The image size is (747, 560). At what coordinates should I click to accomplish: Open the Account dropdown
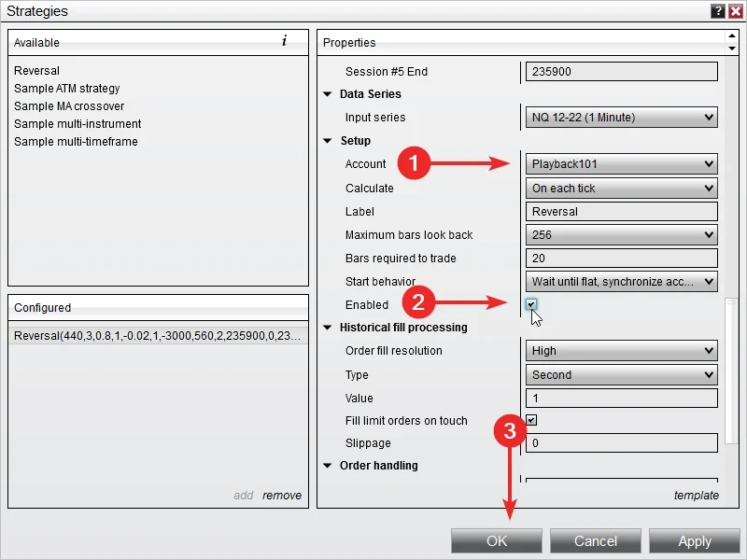pos(621,164)
